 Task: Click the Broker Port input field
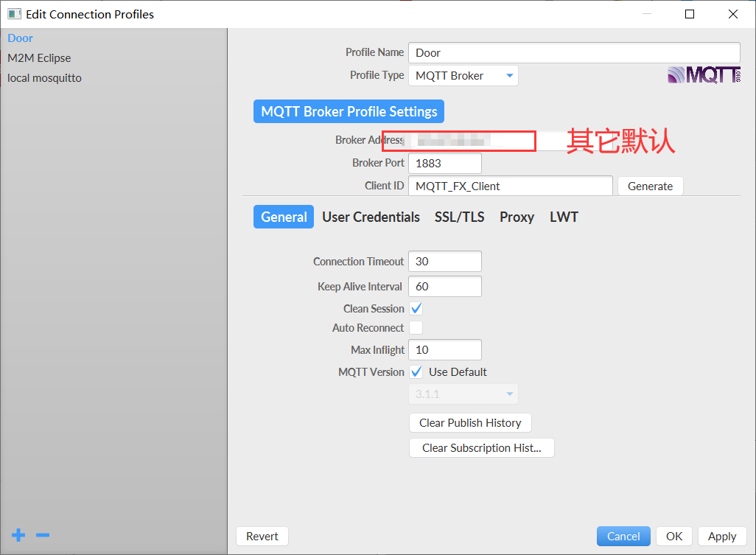(444, 162)
